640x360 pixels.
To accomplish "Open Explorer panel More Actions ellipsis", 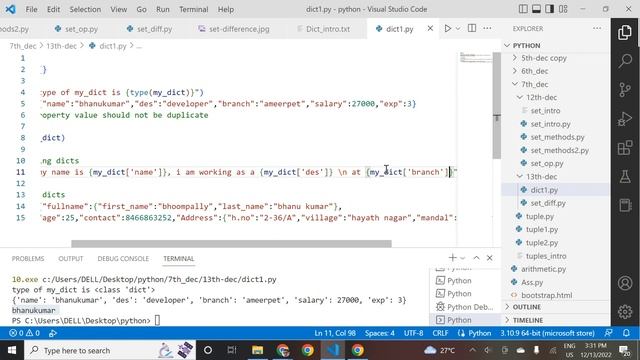I will (597, 28).
